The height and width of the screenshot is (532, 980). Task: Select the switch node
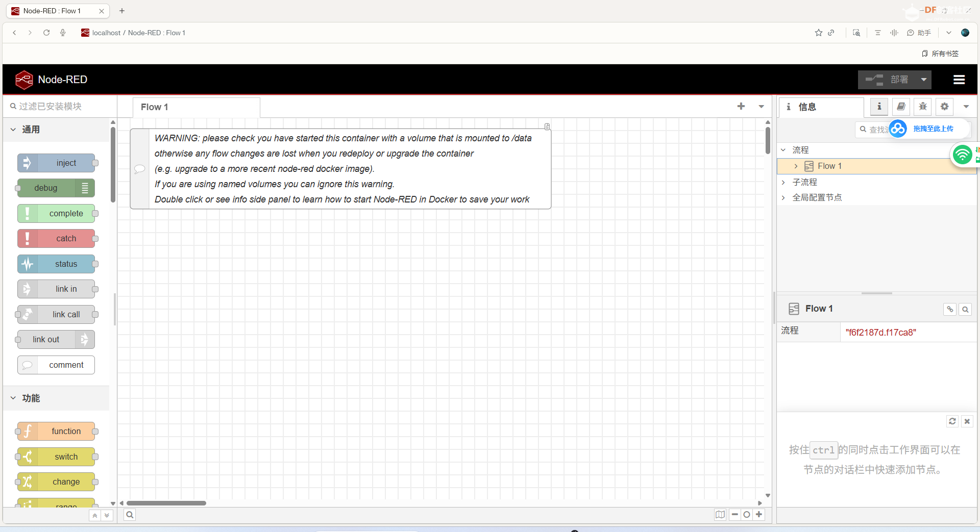pos(56,457)
